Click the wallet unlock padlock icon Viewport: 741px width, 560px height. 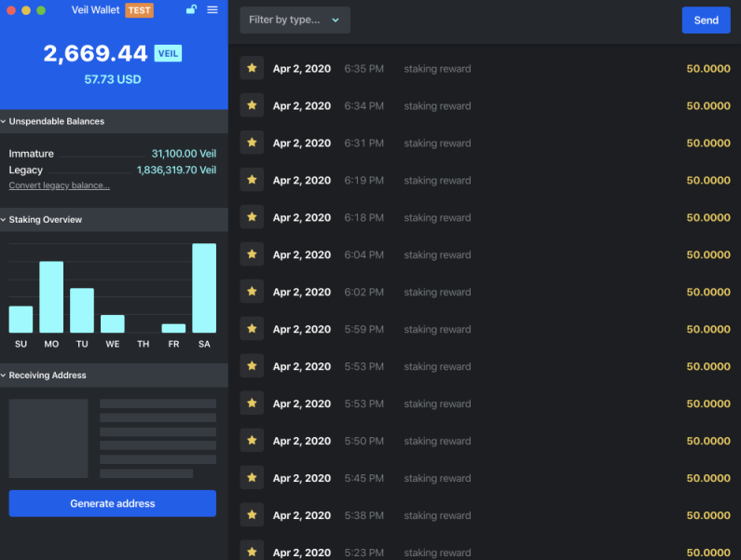(x=191, y=9)
